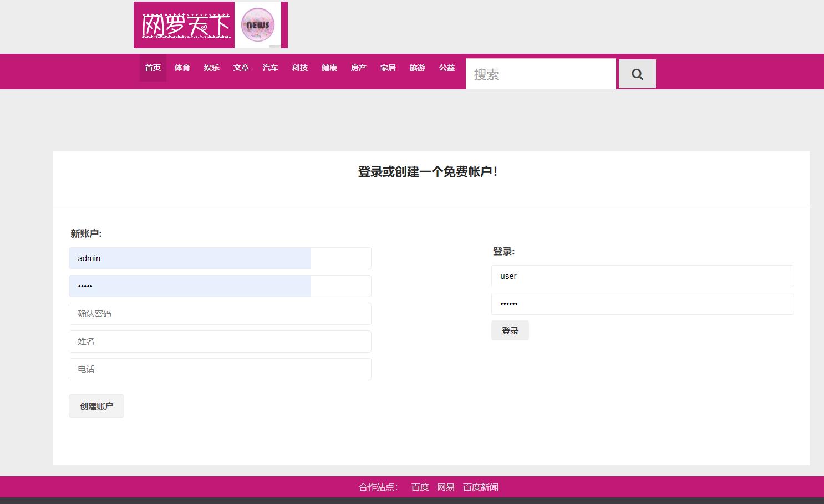
Task: Open the 健康 section
Action: coord(329,68)
